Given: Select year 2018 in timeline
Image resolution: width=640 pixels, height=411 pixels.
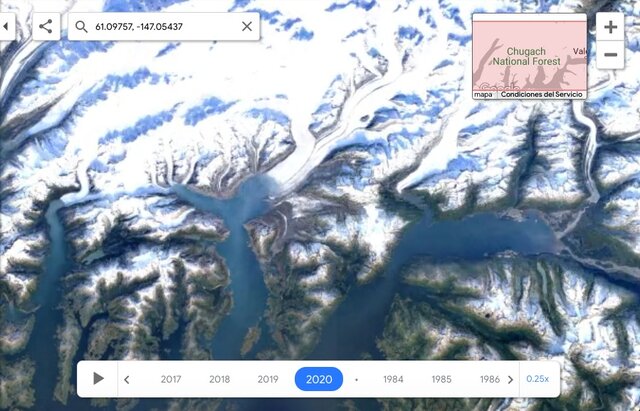Looking at the screenshot, I should (220, 379).
